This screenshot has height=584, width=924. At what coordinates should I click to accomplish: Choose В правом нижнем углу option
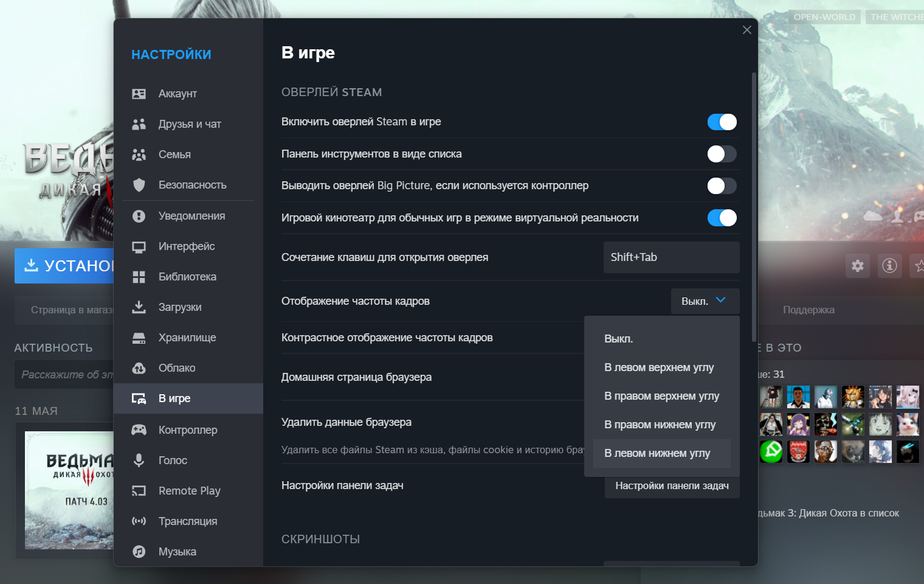point(662,425)
